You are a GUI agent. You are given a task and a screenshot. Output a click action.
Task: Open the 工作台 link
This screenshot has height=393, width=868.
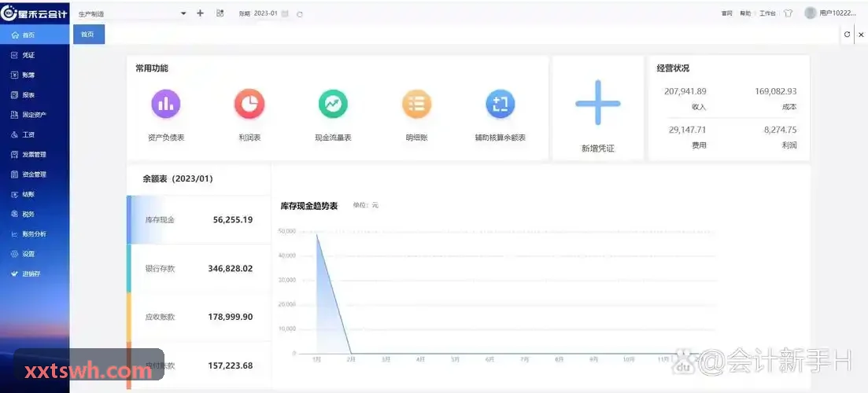coord(767,14)
